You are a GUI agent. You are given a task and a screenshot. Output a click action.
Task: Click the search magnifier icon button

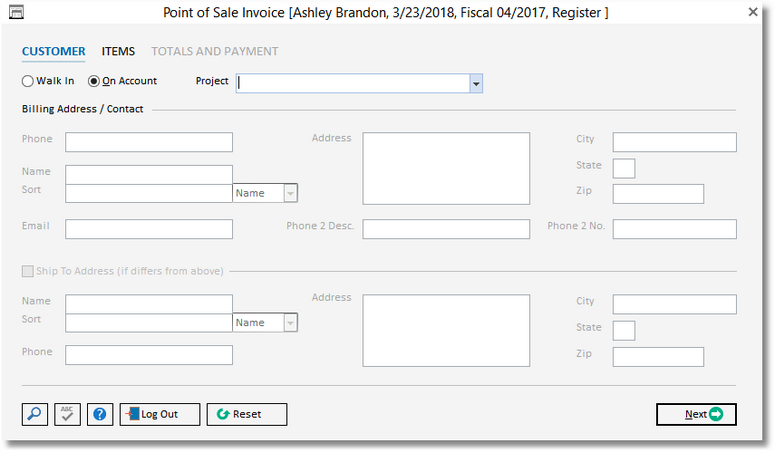pos(35,414)
